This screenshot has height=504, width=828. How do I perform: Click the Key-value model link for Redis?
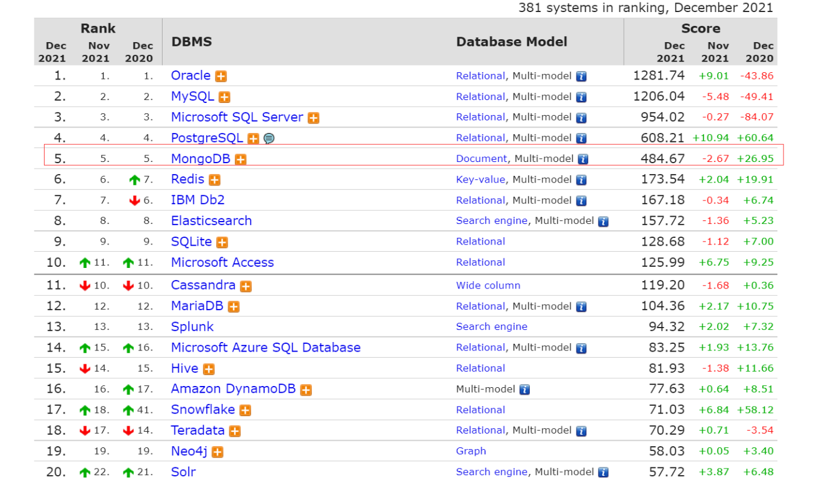point(481,179)
